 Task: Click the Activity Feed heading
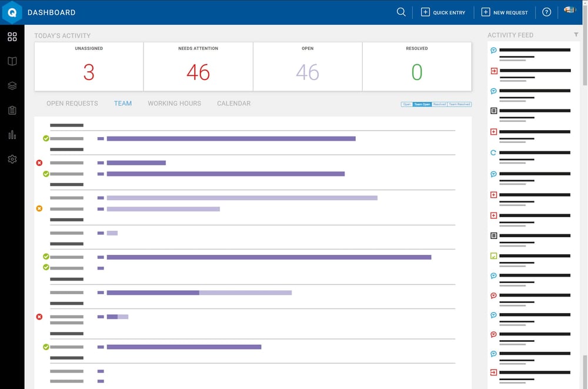pyautogui.click(x=510, y=35)
